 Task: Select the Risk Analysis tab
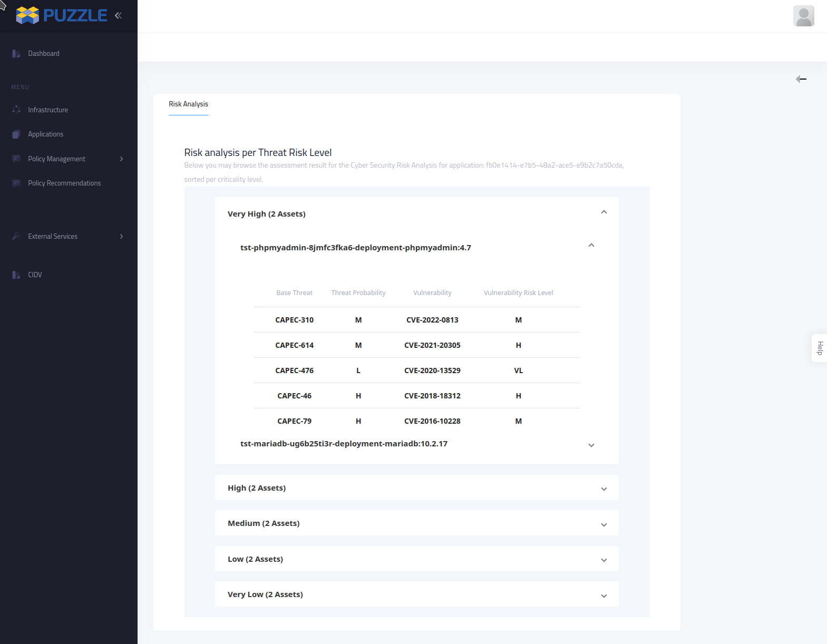coord(188,104)
